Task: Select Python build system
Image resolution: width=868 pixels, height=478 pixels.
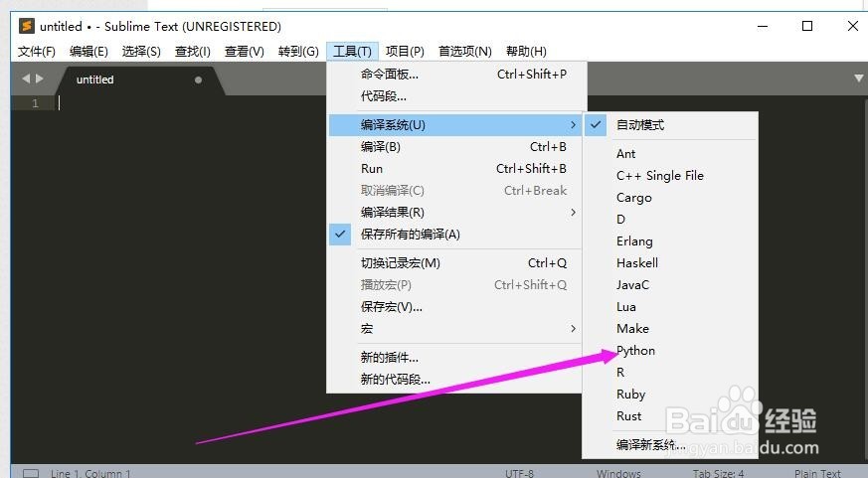Action: [x=670, y=351]
